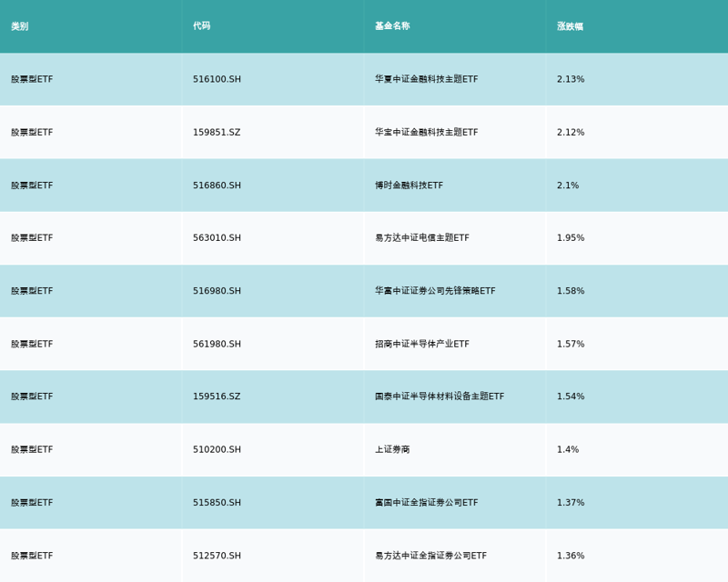Click 股票型ETF in the 510200.SH row

(32, 449)
